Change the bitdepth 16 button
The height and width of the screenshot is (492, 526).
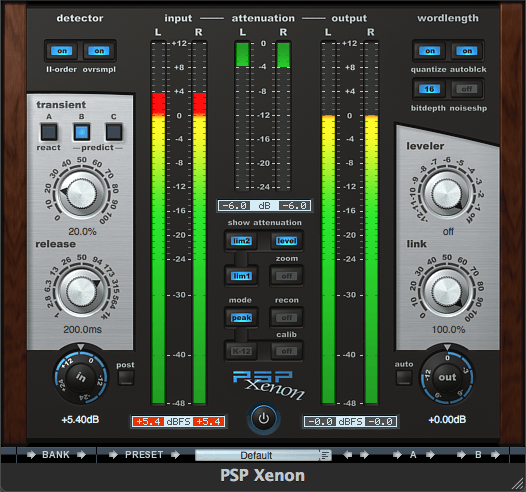tap(430, 89)
